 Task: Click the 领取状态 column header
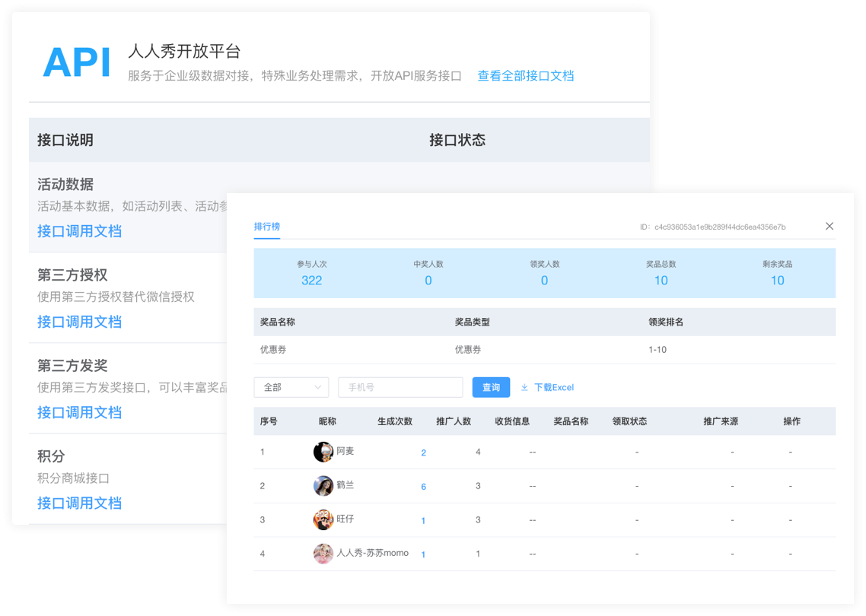pos(629,421)
